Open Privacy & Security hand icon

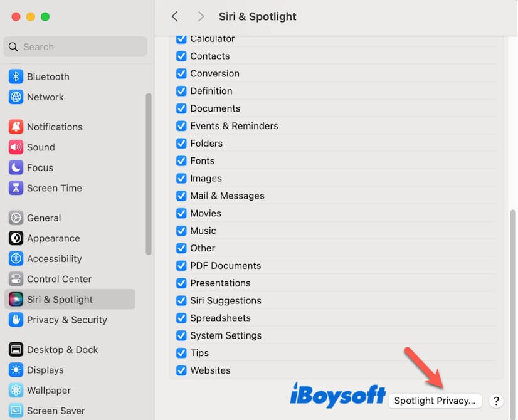click(x=16, y=320)
